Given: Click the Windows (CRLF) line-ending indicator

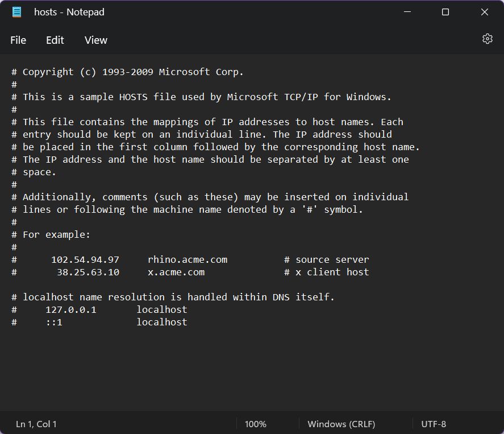Looking at the screenshot, I should (x=341, y=424).
